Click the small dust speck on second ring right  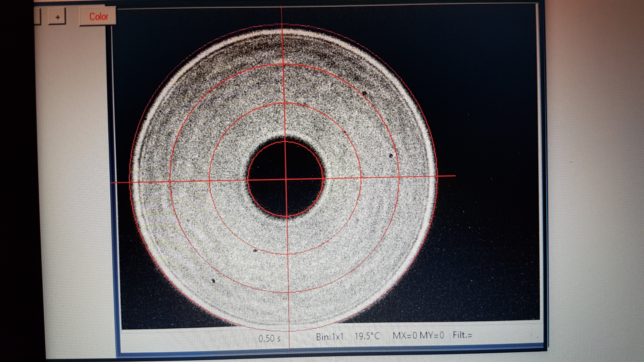(345, 132)
